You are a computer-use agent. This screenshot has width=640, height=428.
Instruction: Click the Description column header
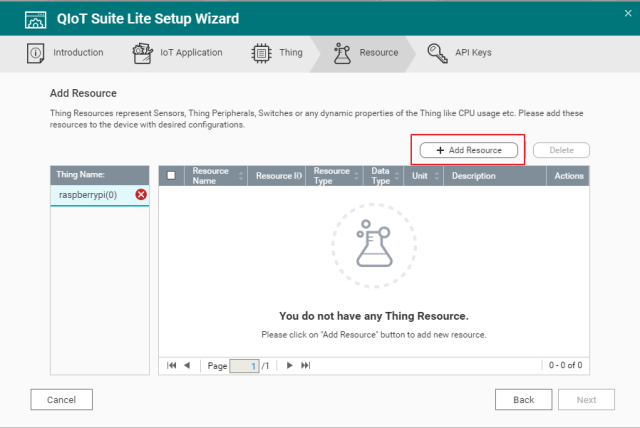[x=495, y=176]
